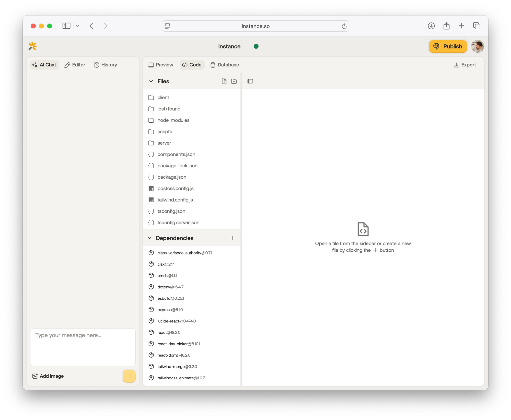511x420 pixels.
Task: Switch to the Database tab
Action: coord(225,65)
